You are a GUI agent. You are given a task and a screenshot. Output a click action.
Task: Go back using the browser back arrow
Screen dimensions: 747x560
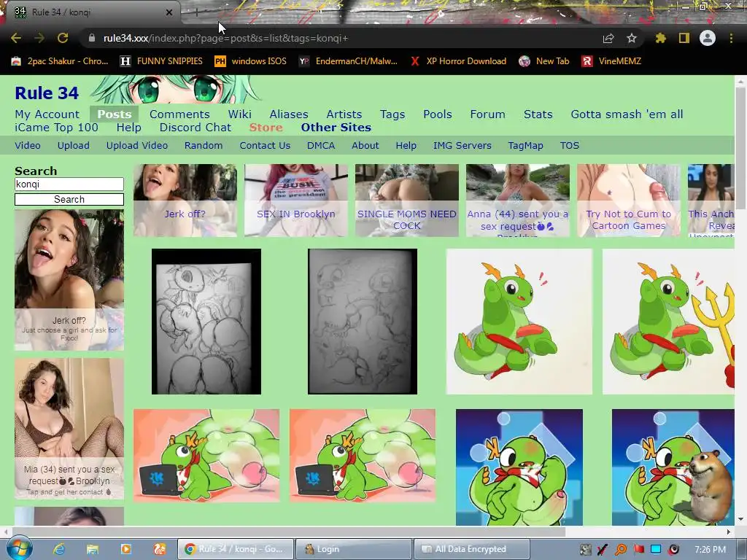(x=16, y=38)
